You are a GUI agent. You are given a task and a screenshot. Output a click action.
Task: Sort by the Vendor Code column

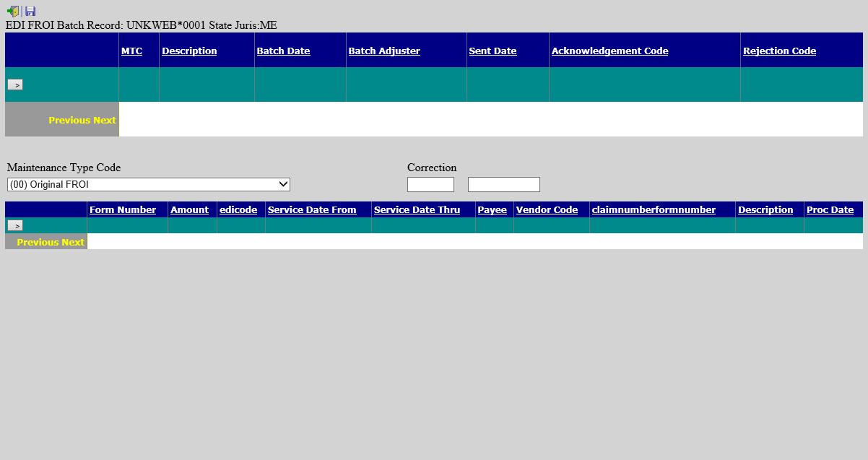[x=547, y=210]
